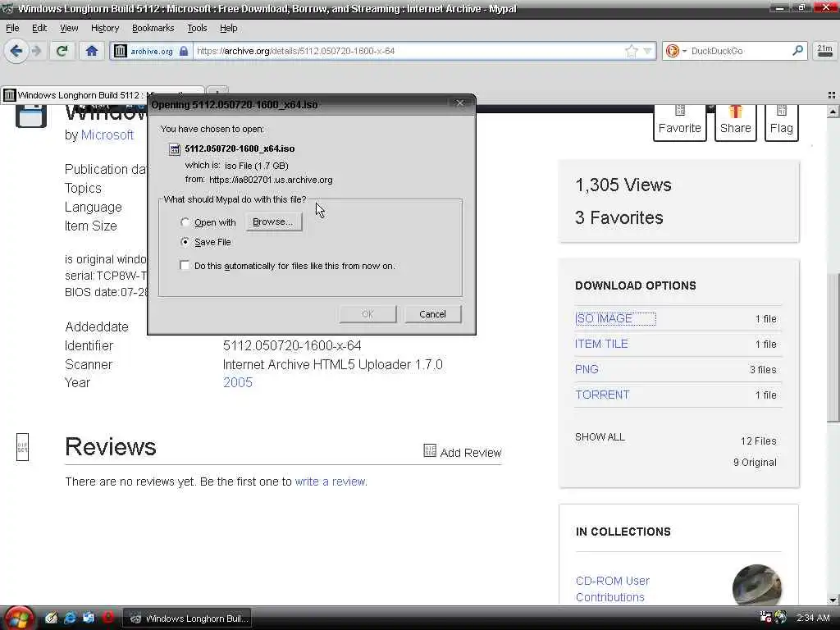Click the ISO file icon in dialog

pyautogui.click(x=175, y=149)
